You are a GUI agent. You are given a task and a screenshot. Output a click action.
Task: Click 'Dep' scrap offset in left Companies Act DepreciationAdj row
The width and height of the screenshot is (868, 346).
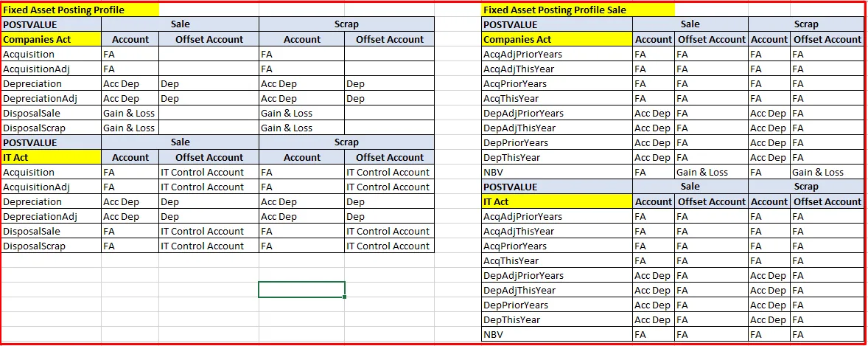pos(355,99)
